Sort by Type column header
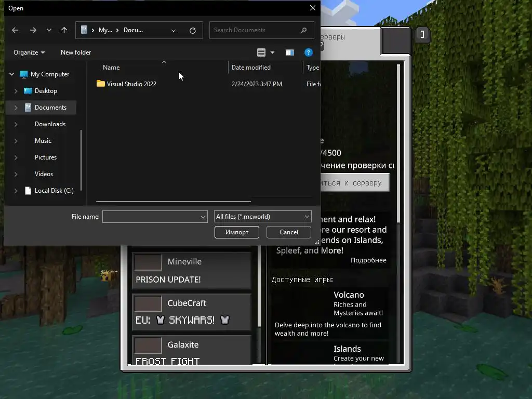Viewport: 532px width, 399px height. click(312, 67)
